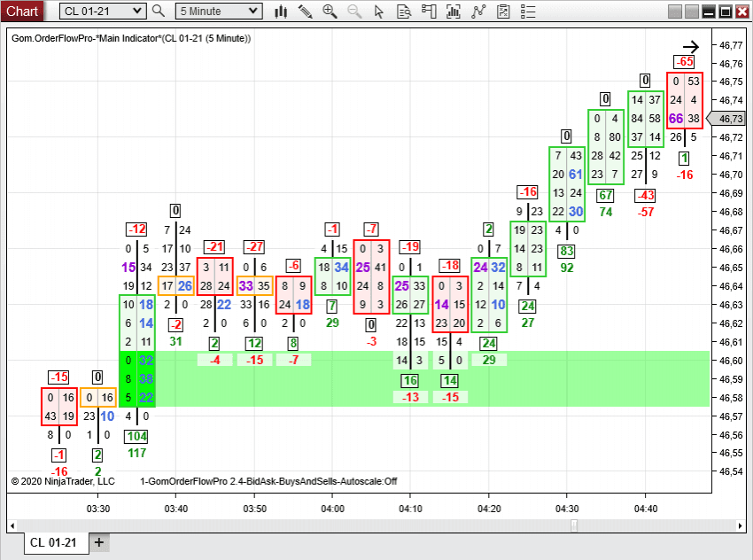Image resolution: width=753 pixels, height=560 pixels.
Task: Click the instrument search magnifier icon
Action: (x=159, y=12)
